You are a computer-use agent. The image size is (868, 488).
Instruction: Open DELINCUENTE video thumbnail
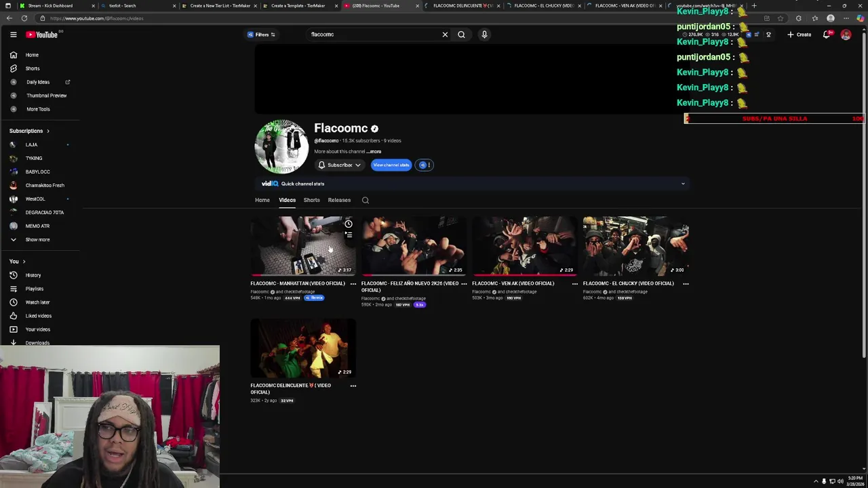click(302, 348)
